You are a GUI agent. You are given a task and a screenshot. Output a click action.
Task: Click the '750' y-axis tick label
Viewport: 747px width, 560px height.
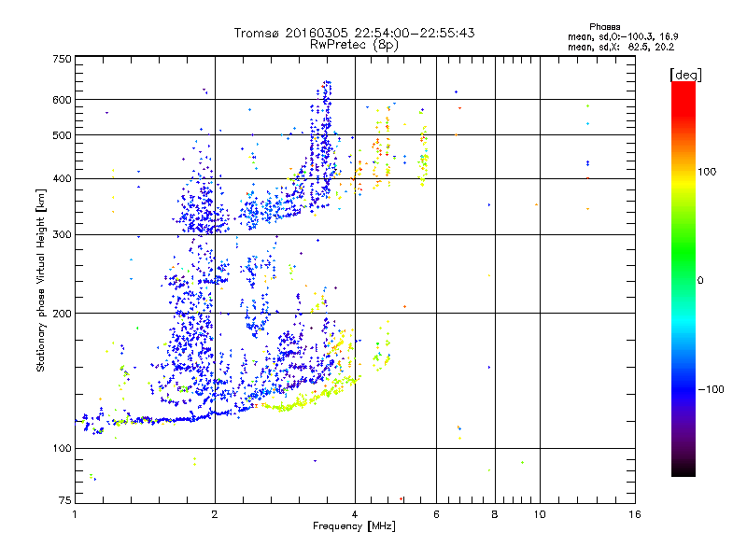62,59
